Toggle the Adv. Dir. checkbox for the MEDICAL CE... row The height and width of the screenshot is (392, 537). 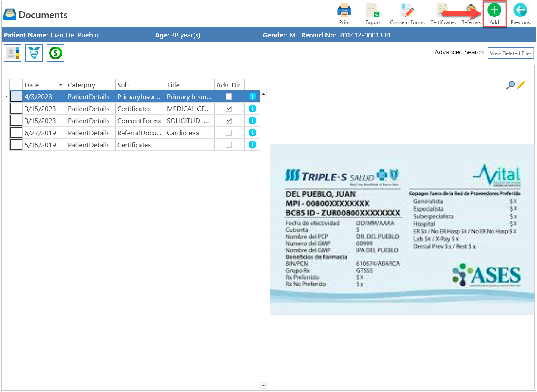pyautogui.click(x=229, y=109)
